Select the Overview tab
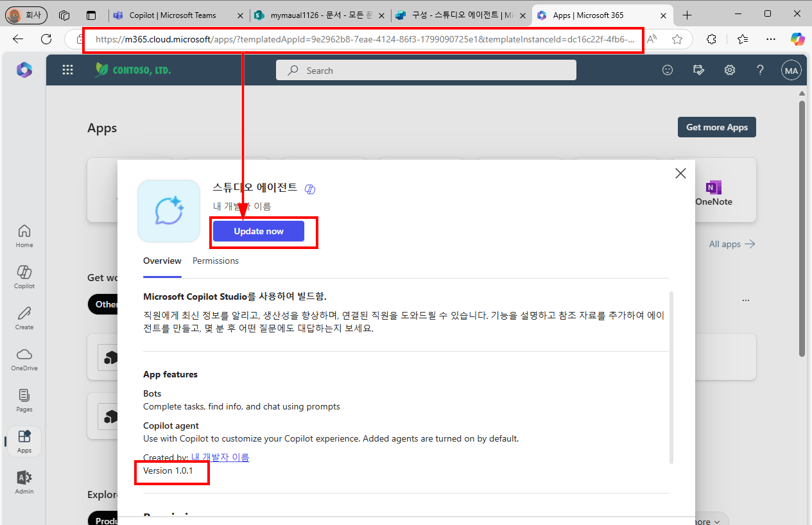 point(162,261)
